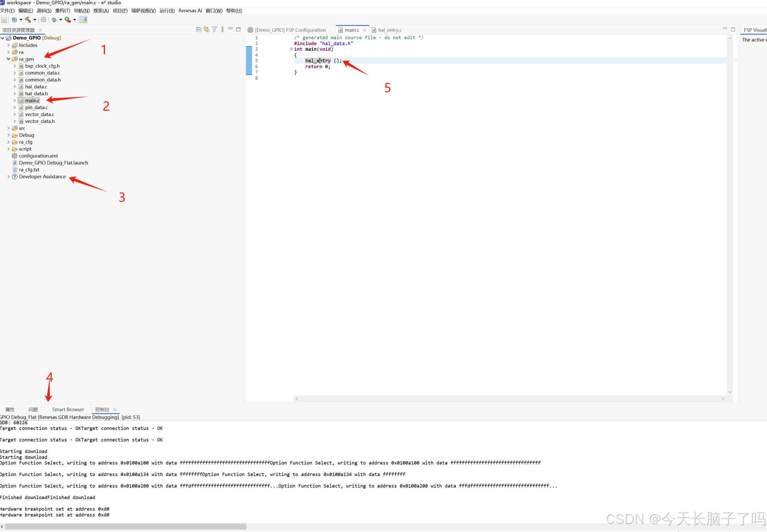Toggle Link with Editor arrows icon
The image size is (767, 532).
click(206, 30)
